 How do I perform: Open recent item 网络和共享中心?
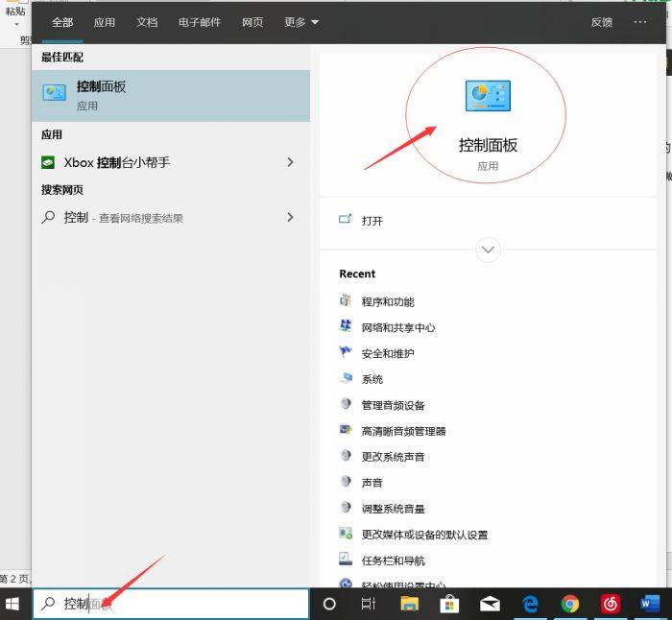398,327
